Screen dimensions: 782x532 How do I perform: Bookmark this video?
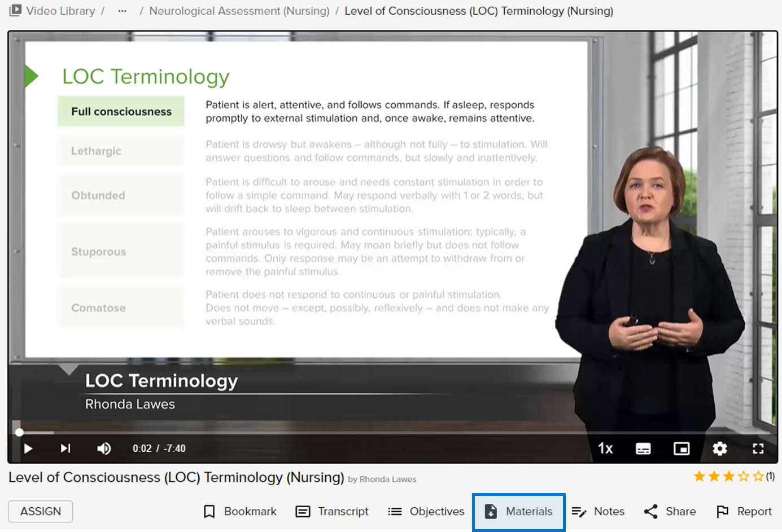tap(240, 512)
